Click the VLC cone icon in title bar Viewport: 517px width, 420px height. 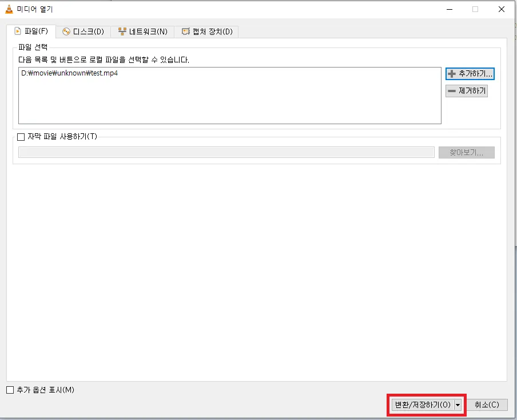[x=8, y=9]
